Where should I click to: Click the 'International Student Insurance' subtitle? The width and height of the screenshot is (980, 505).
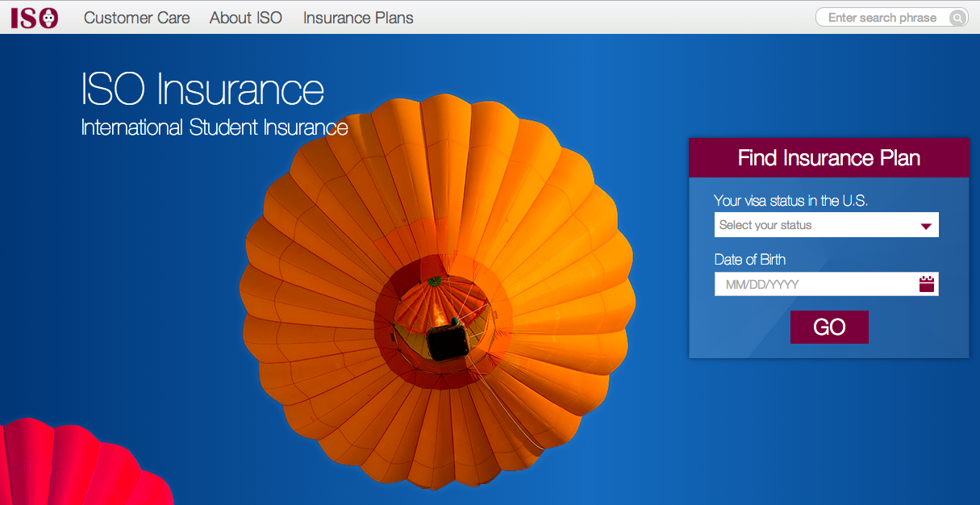(x=215, y=127)
